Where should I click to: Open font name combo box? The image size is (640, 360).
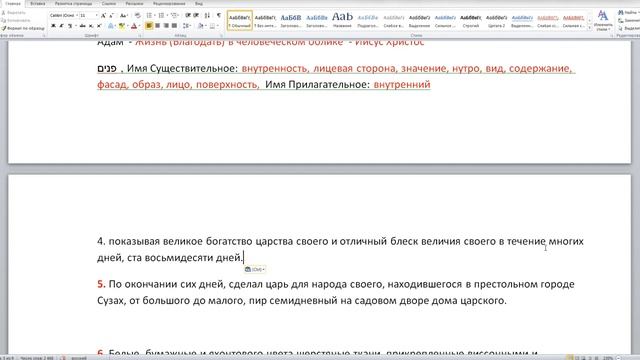pyautogui.click(x=64, y=15)
